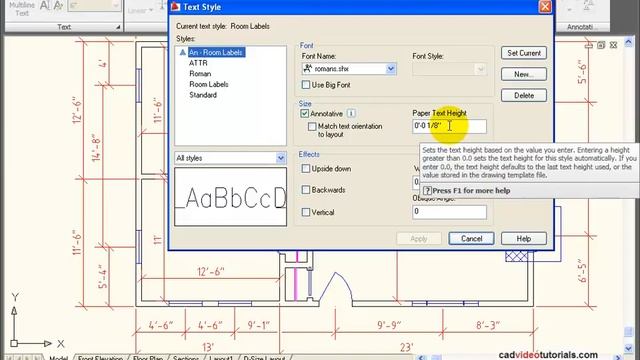The width and height of the screenshot is (640, 360).
Task: Click the 23' dimension text
Action: click(x=406, y=347)
